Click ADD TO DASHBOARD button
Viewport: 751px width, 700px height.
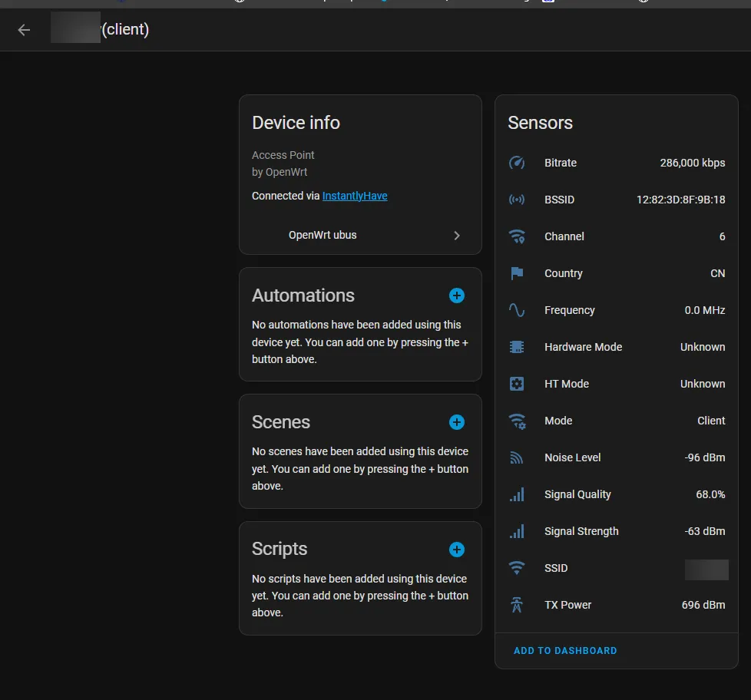(x=565, y=651)
